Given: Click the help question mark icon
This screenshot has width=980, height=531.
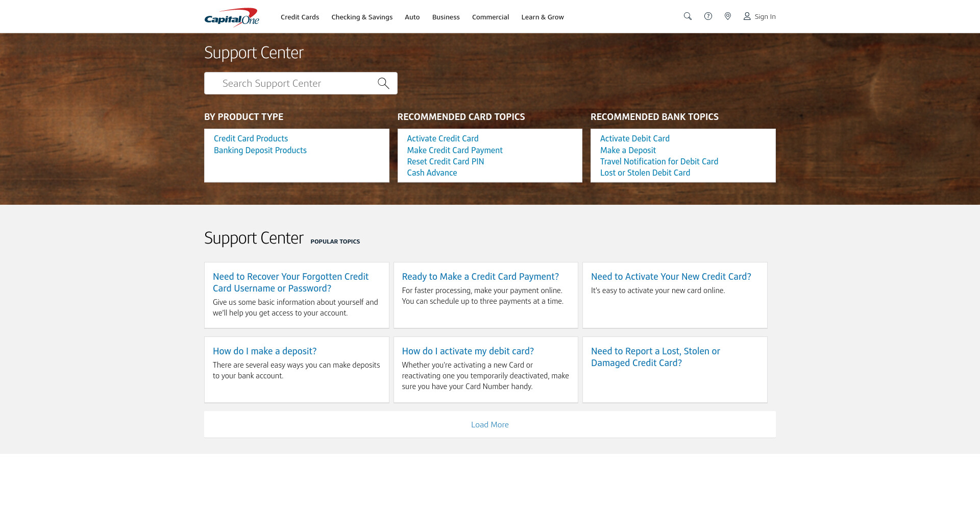Looking at the screenshot, I should click(x=708, y=16).
